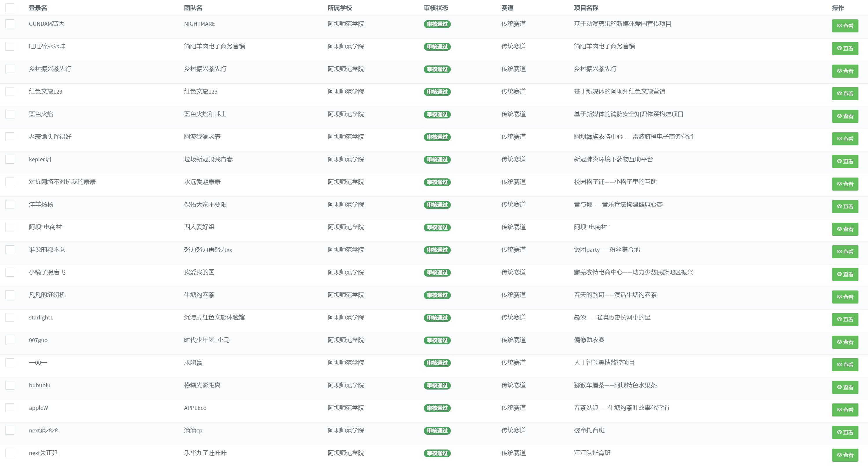This screenshot has width=868, height=466.
Task: Toggle the select-all checkbox in header
Action: coord(10,8)
